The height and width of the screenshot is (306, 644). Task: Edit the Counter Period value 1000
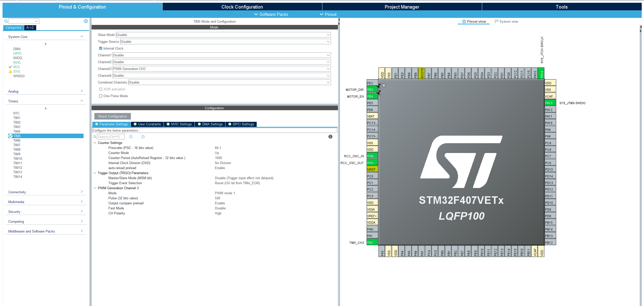[x=218, y=158]
